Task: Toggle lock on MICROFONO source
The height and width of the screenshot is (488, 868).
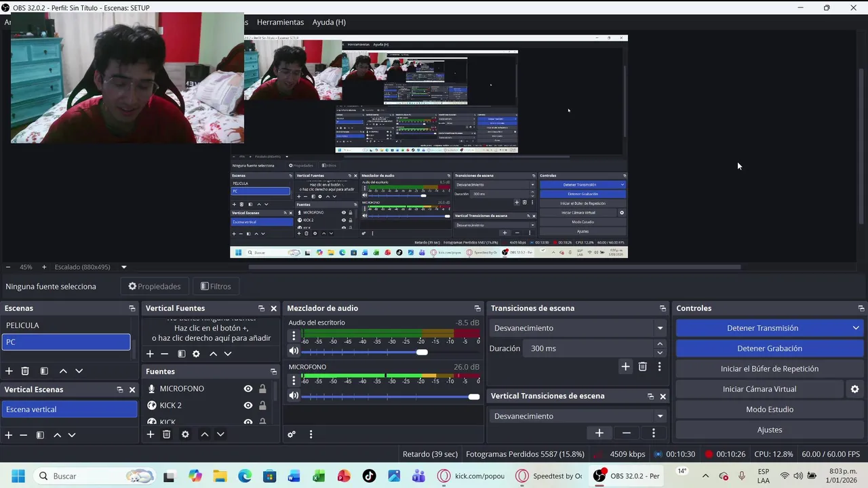Action: pyautogui.click(x=262, y=388)
